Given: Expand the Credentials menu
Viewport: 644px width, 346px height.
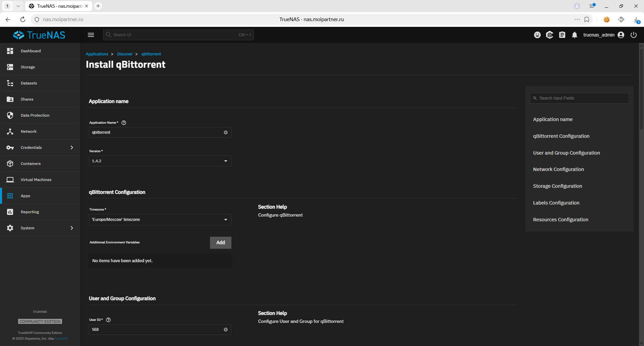Looking at the screenshot, I should coord(40,148).
